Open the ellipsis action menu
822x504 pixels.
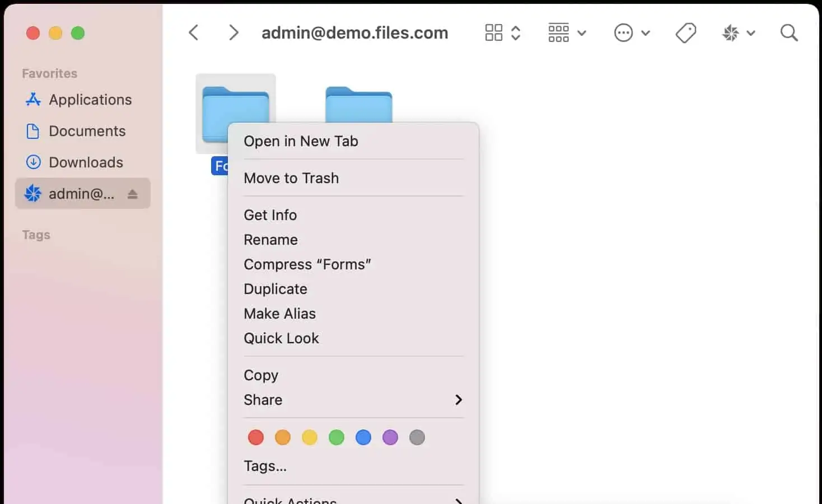click(623, 33)
